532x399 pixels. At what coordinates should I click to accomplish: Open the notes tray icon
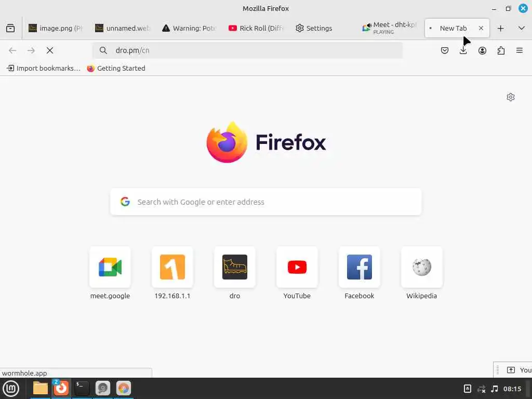coord(468,389)
